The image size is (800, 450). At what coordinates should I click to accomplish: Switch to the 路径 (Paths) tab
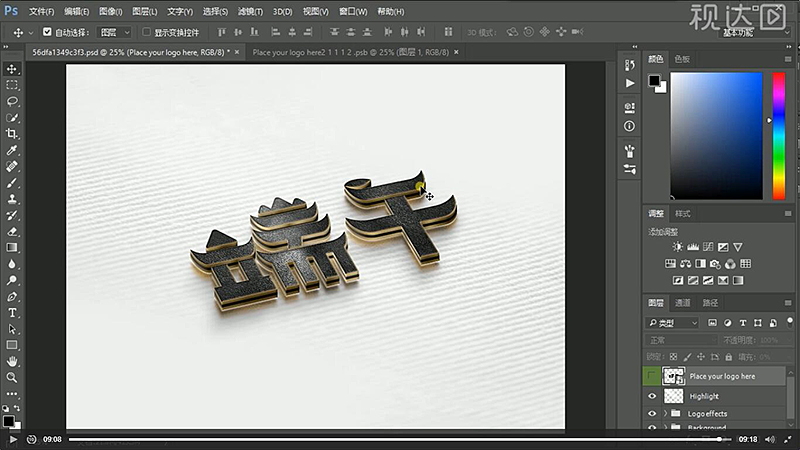pos(710,303)
